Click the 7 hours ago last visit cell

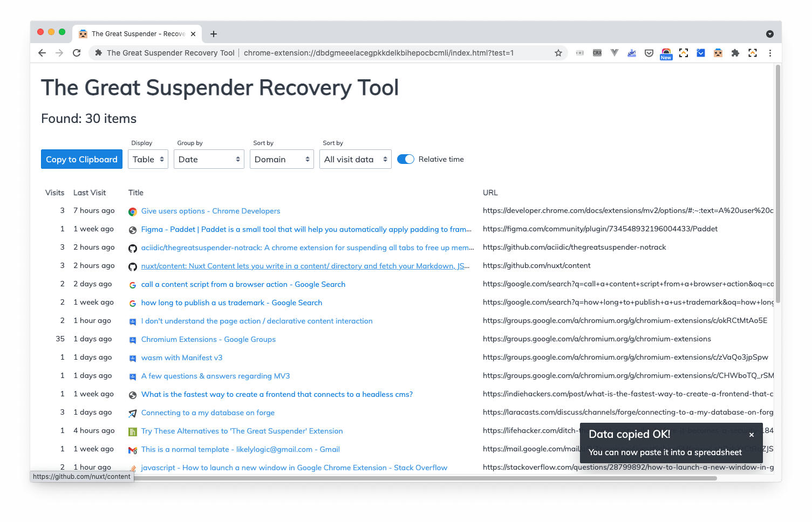tap(94, 210)
